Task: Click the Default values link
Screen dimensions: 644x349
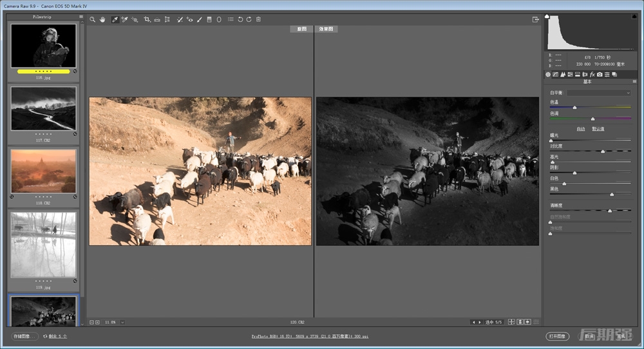Action: (598, 129)
